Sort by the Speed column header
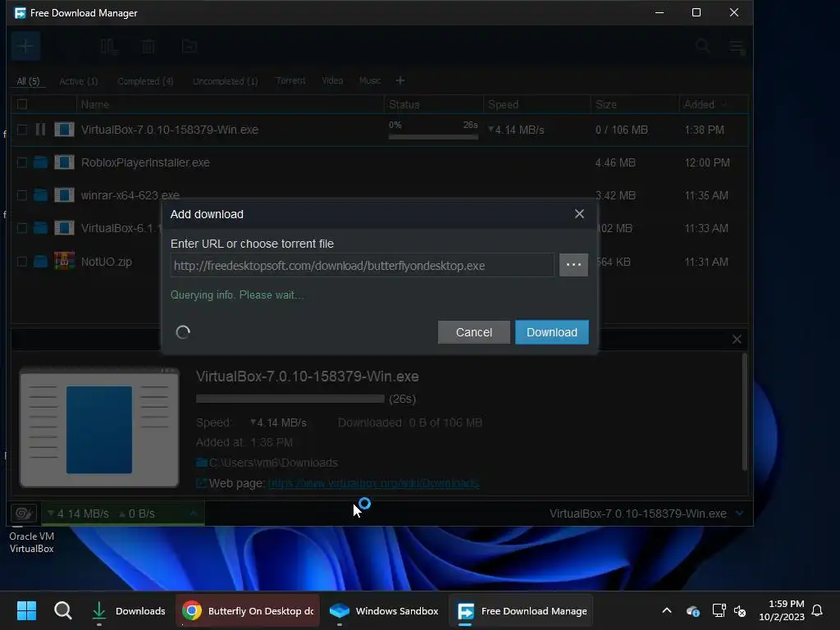The height and width of the screenshot is (630, 840). point(536,104)
